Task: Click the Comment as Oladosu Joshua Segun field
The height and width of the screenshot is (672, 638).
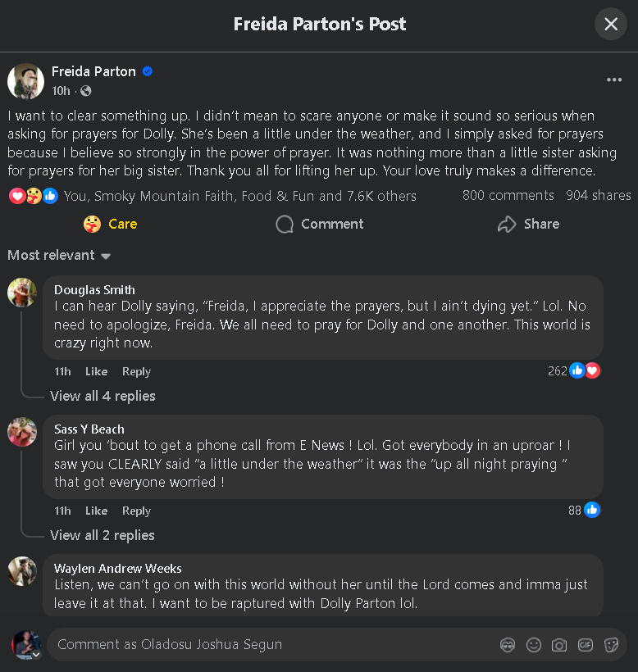Action: (x=271, y=645)
